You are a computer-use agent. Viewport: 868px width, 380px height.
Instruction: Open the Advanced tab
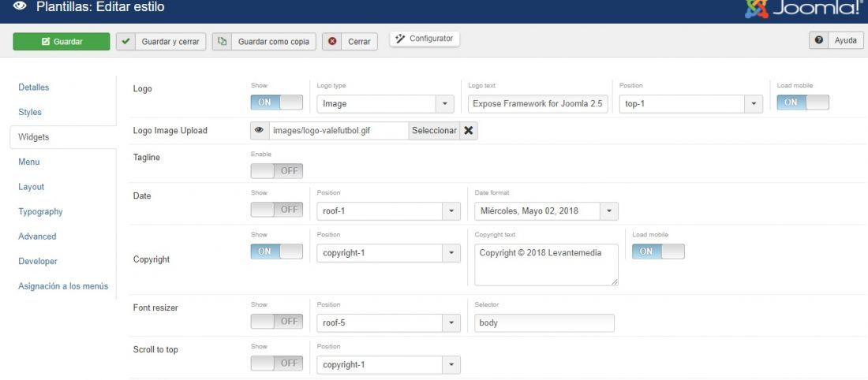point(37,237)
